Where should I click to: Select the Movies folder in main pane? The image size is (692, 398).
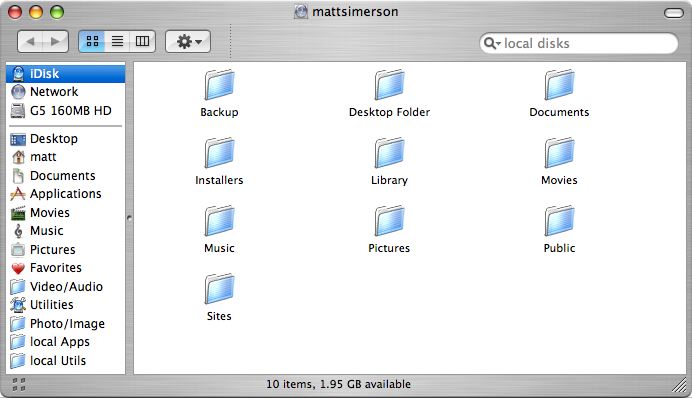[559, 153]
